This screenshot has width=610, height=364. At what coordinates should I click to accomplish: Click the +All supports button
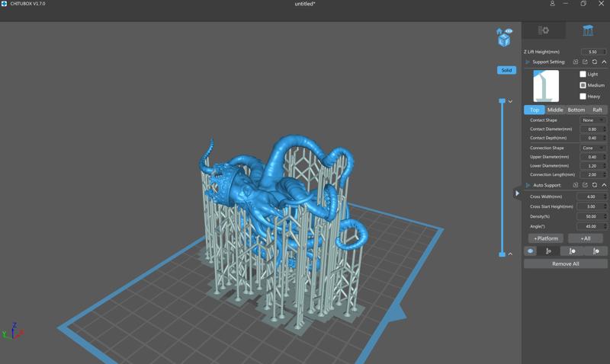point(586,238)
